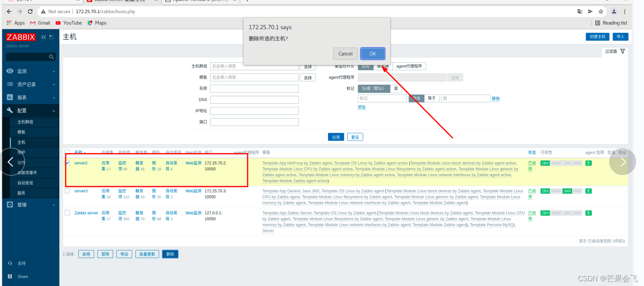Expand the 管理 menu

[31, 205]
